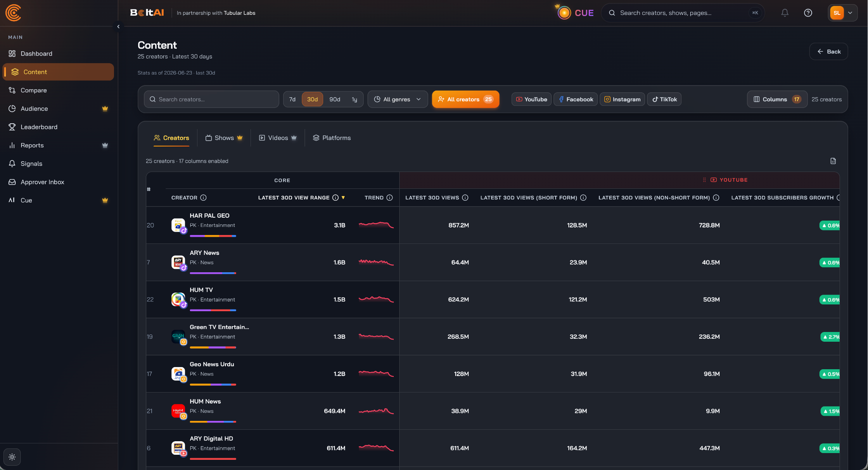Click HAR PAL GEO platform mix bar

(x=213, y=236)
